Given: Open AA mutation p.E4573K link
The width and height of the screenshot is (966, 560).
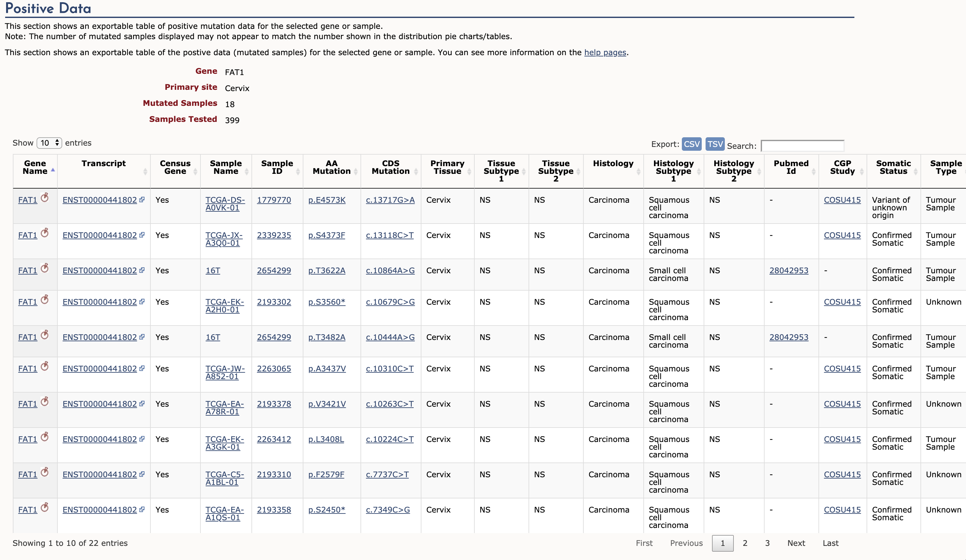Looking at the screenshot, I should pyautogui.click(x=326, y=200).
